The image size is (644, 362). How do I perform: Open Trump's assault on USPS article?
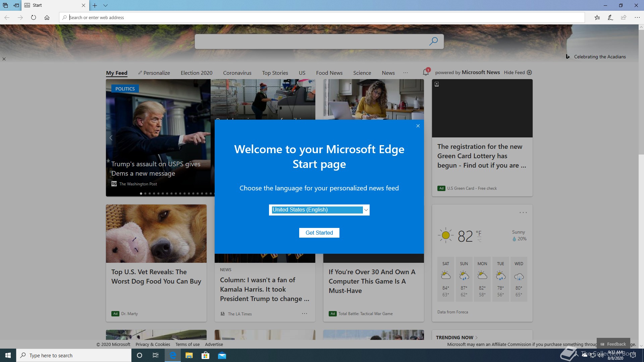[x=156, y=169]
